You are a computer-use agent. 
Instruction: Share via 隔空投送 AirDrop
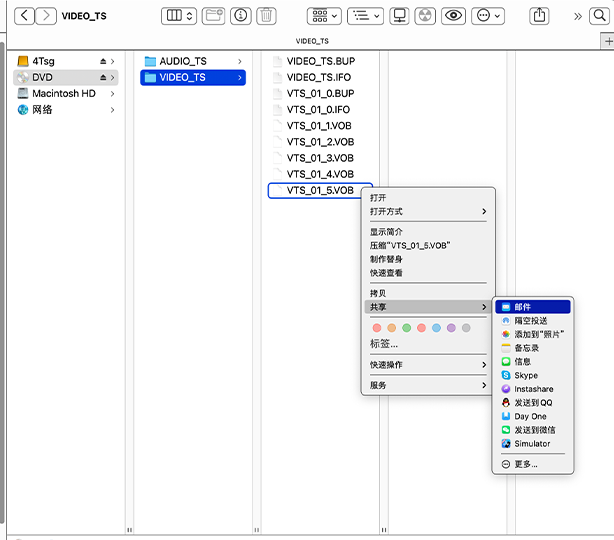(x=533, y=321)
